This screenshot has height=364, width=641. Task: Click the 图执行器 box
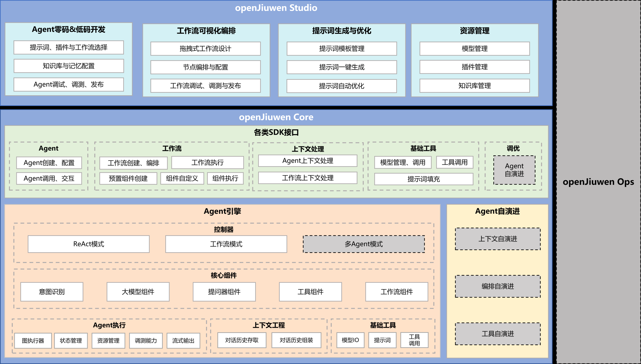[x=33, y=340]
